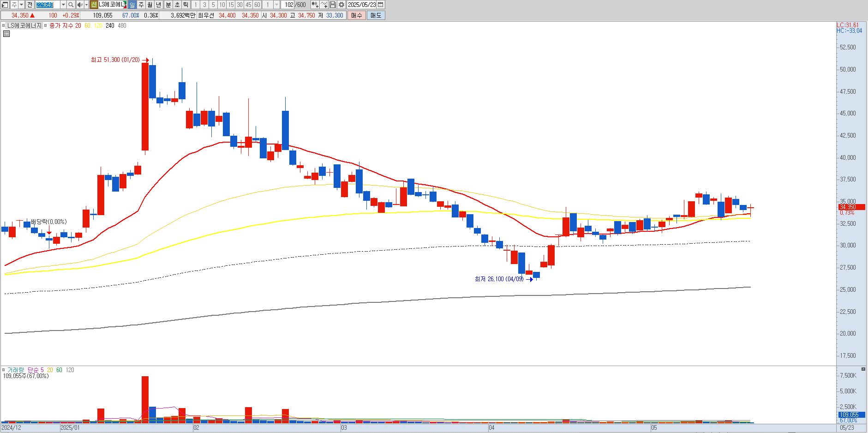Select the 3 interval button
This screenshot has height=433, width=868.
(204, 5)
